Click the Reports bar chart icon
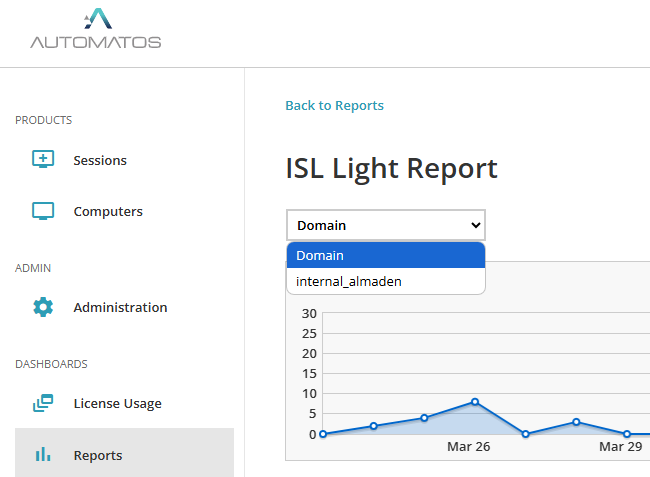650x477 pixels. tap(43, 455)
